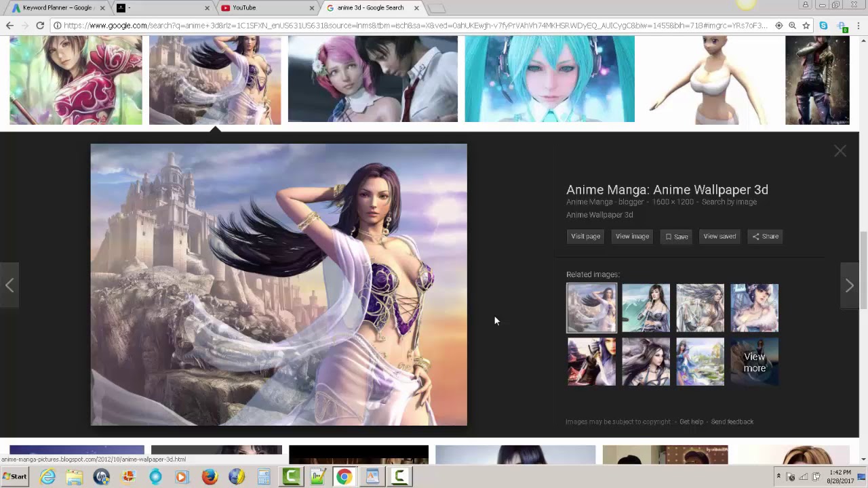Select the pink-haired couple image result
Image resolution: width=868 pixels, height=488 pixels.
(x=372, y=79)
